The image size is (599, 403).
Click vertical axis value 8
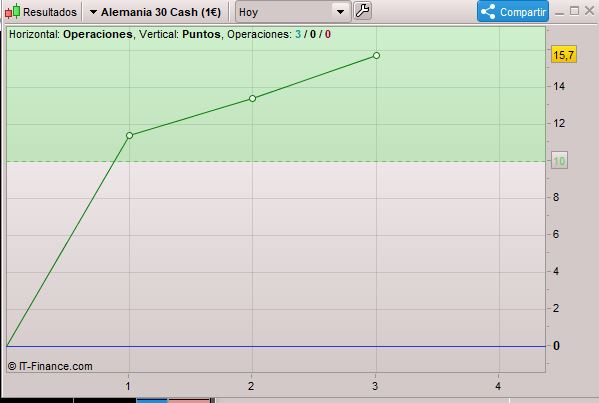click(556, 197)
